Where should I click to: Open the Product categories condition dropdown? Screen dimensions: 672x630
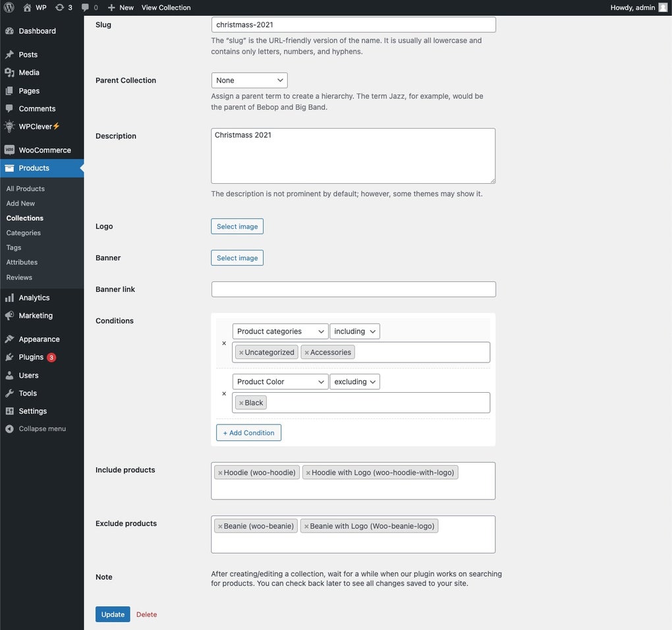pyautogui.click(x=280, y=330)
